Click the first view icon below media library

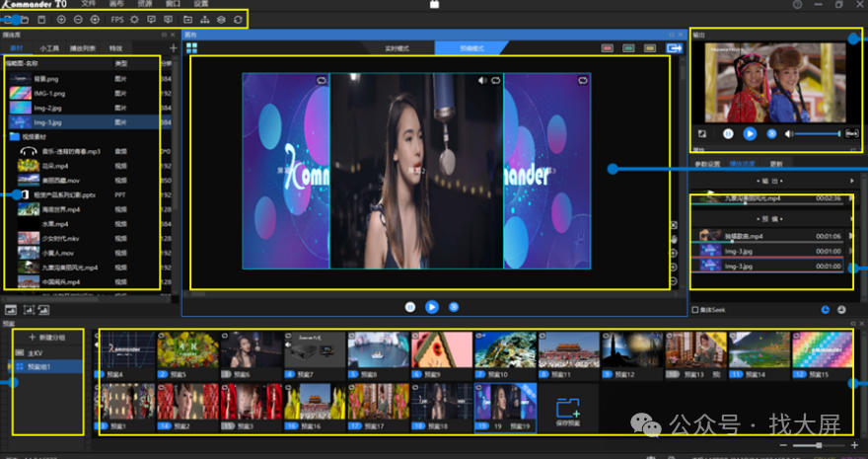point(11,310)
